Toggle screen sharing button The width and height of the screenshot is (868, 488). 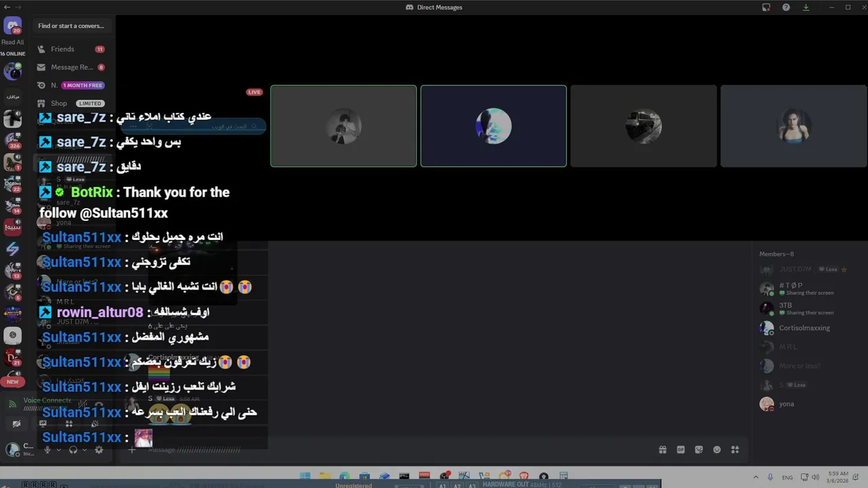pos(43,424)
